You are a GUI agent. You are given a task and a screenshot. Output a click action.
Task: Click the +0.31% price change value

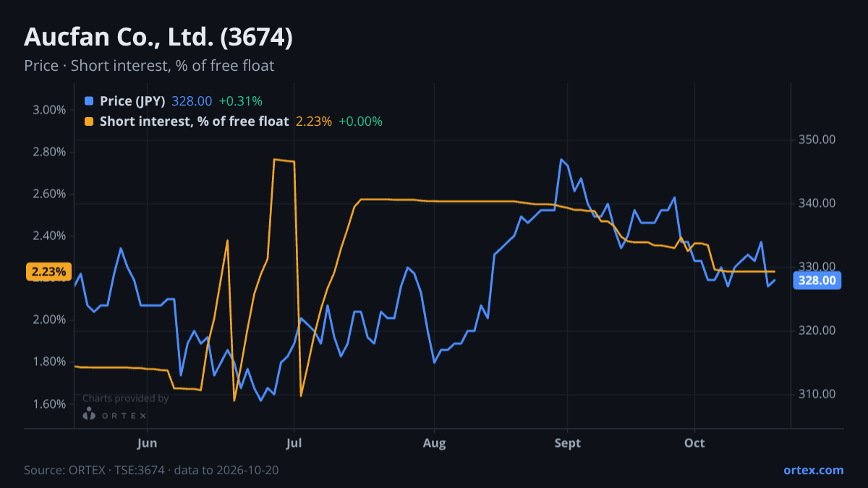(x=240, y=101)
